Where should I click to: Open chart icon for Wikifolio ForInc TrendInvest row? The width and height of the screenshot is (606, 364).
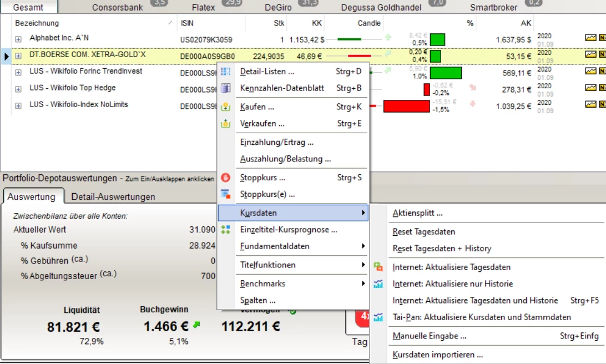[x=590, y=70]
